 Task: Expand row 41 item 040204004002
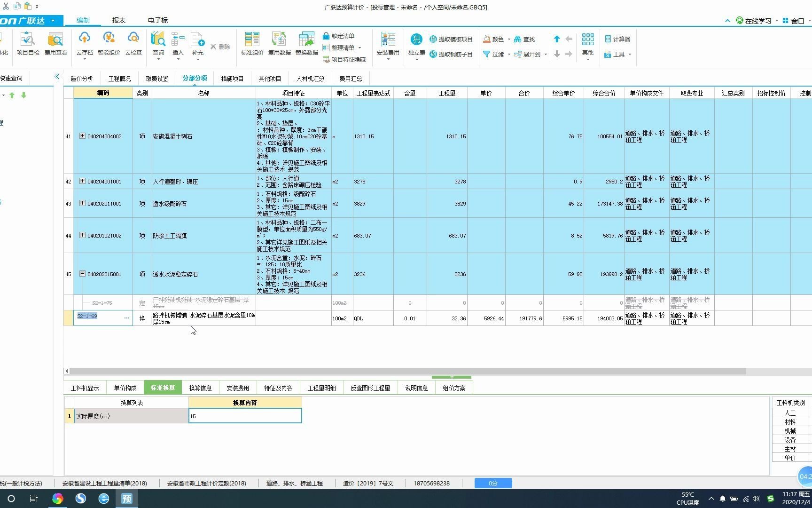point(82,136)
